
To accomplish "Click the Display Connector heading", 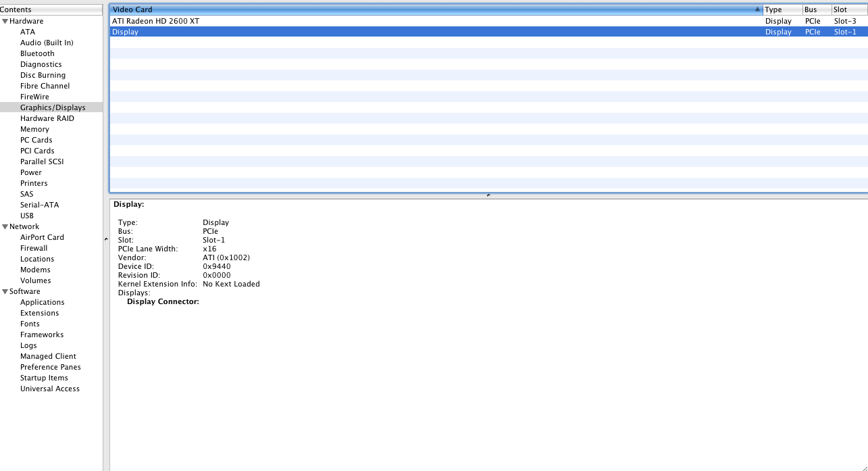I will point(163,301).
